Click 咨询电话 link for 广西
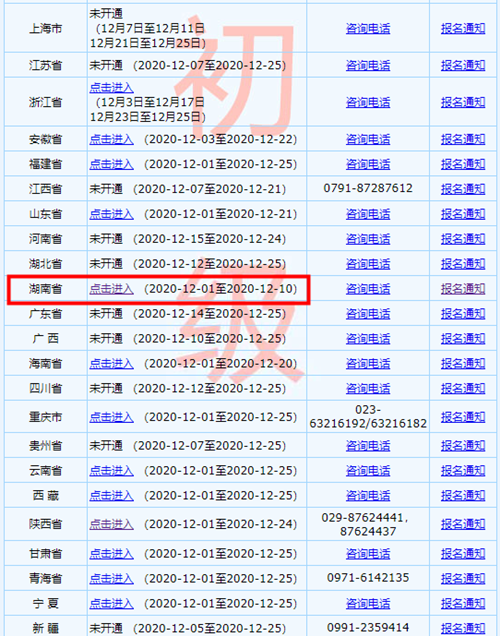The width and height of the screenshot is (500, 636). pyautogui.click(x=368, y=339)
